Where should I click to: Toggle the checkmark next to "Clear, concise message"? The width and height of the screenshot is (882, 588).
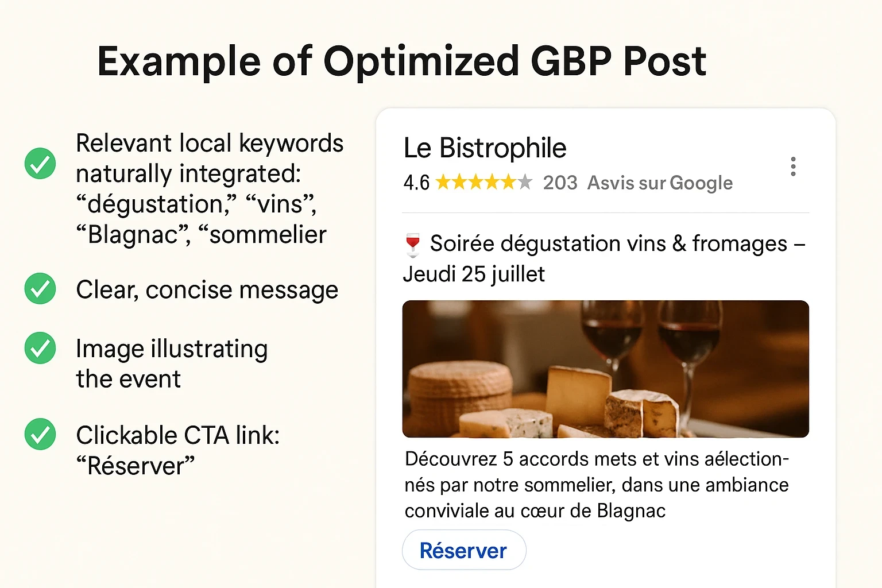pos(40,288)
